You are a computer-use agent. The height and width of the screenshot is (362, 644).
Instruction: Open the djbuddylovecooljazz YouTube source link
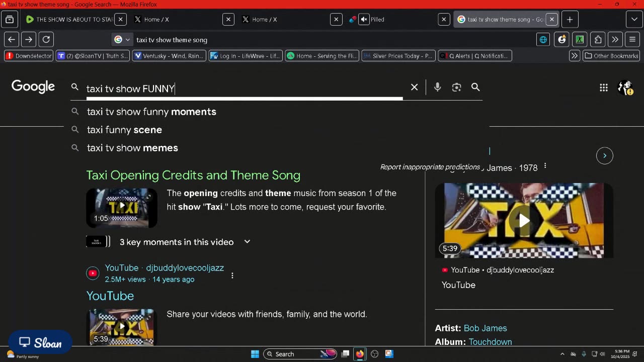[x=164, y=268]
